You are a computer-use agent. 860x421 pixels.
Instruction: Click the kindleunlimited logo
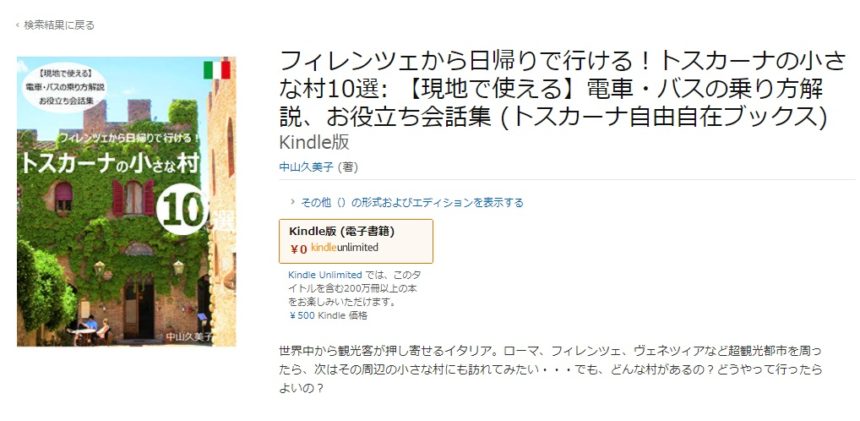point(344,247)
